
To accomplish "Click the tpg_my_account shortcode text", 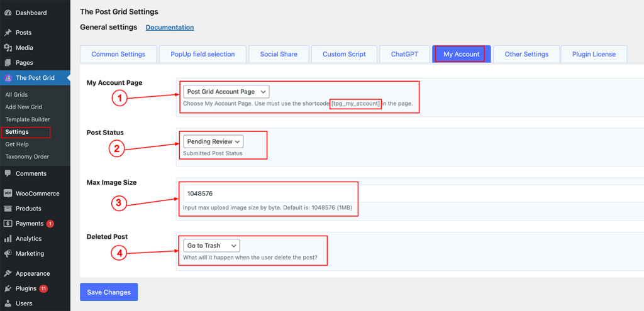I will (x=356, y=104).
